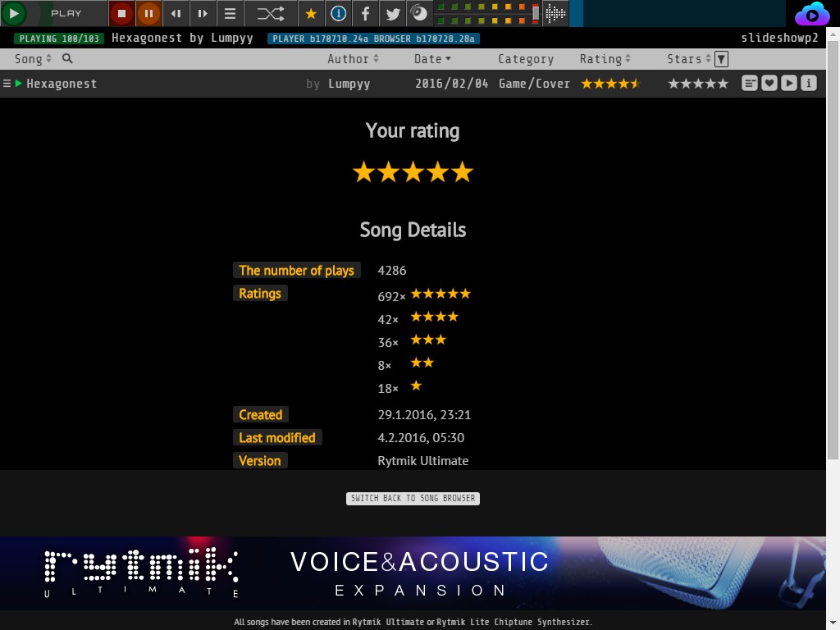
Task: Toggle shuffle mode
Action: click(271, 13)
